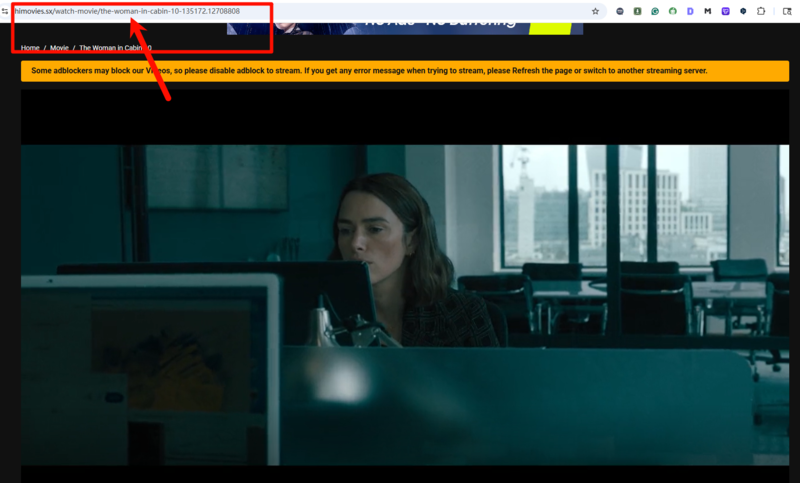Screen dimensions: 800x483
Task: Click the video player frame to play
Action: pyautogui.click(x=405, y=286)
